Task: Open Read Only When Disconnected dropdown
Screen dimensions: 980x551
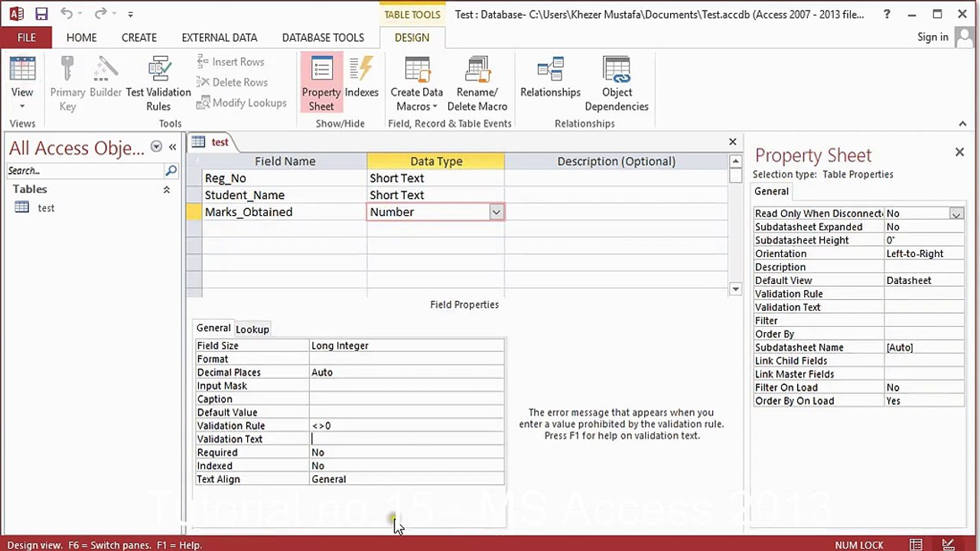Action: click(956, 214)
